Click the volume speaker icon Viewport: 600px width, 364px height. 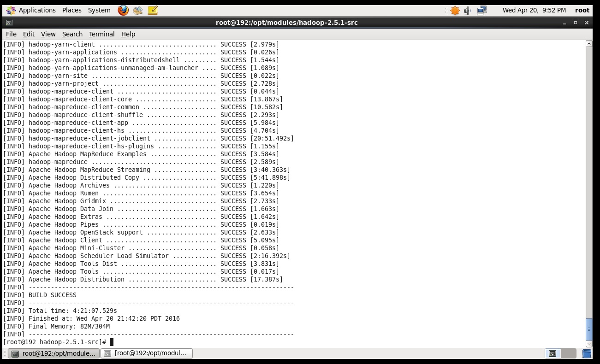pos(468,10)
